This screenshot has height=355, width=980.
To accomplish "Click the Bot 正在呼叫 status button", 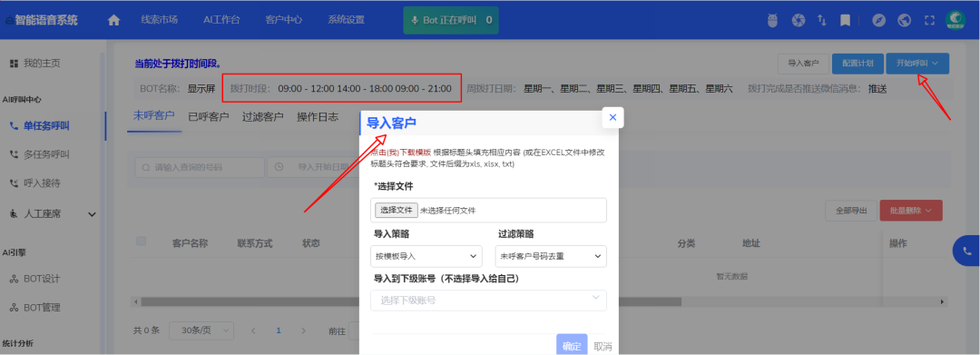I will click(451, 21).
